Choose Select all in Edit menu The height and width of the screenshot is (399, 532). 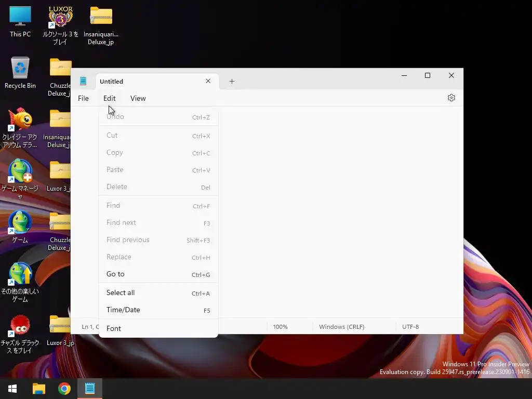[158, 293]
